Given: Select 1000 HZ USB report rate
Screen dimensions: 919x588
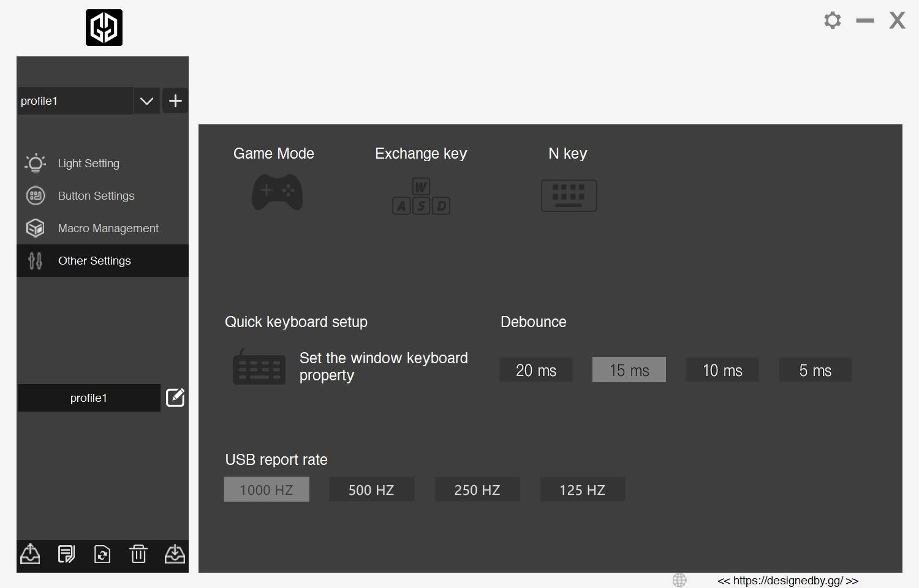Looking at the screenshot, I should click(x=267, y=489).
